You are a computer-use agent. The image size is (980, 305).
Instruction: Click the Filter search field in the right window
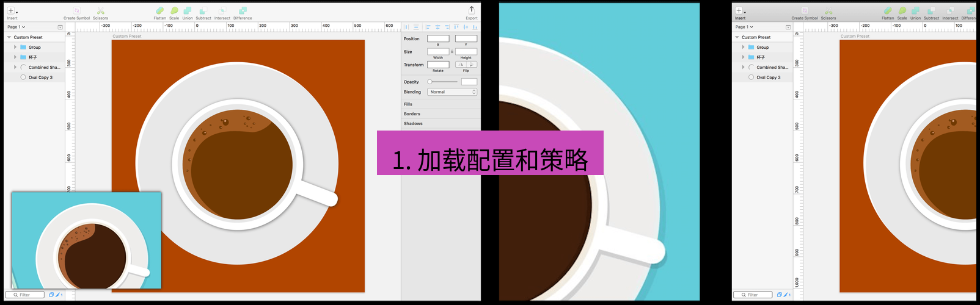tap(754, 295)
